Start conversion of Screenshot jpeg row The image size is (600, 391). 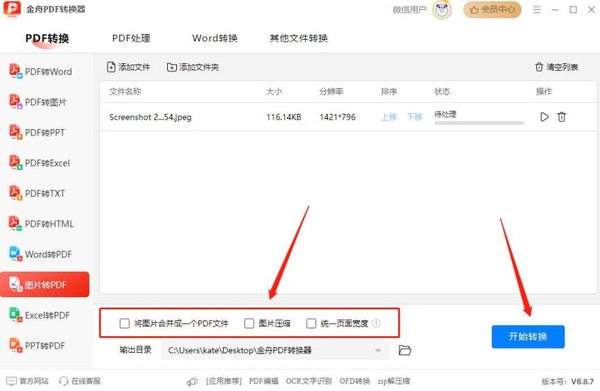coord(544,117)
